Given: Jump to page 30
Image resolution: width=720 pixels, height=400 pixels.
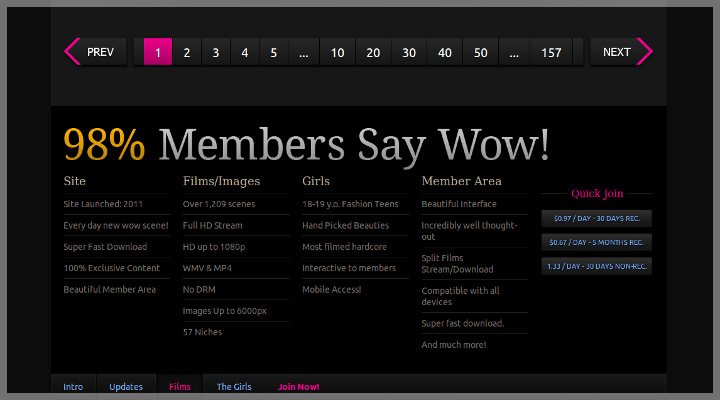Looking at the screenshot, I should pyautogui.click(x=409, y=52).
